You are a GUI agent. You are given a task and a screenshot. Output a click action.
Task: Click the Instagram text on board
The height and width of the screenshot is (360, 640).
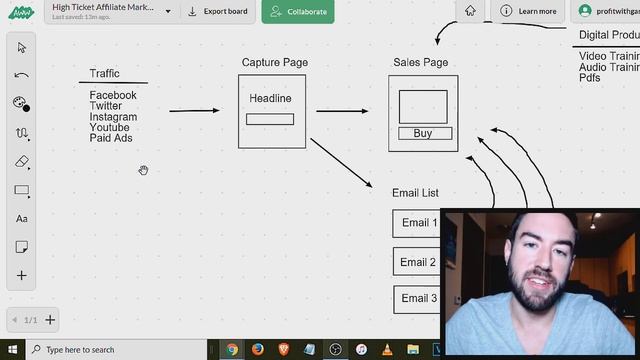tap(113, 117)
